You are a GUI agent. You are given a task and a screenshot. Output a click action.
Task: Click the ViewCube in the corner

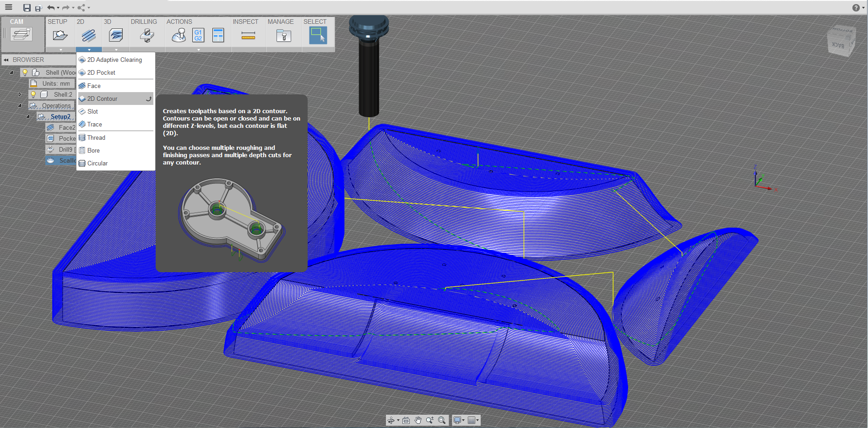(841, 41)
